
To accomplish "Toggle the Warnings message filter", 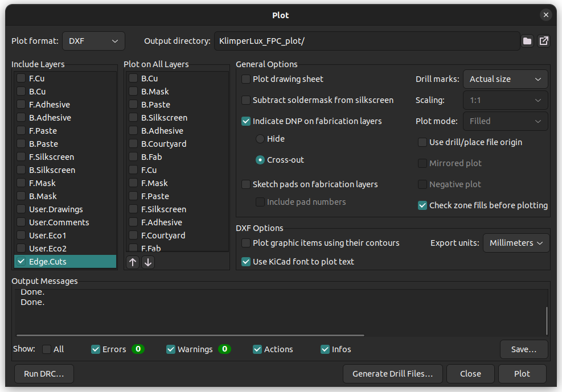I will 171,349.
